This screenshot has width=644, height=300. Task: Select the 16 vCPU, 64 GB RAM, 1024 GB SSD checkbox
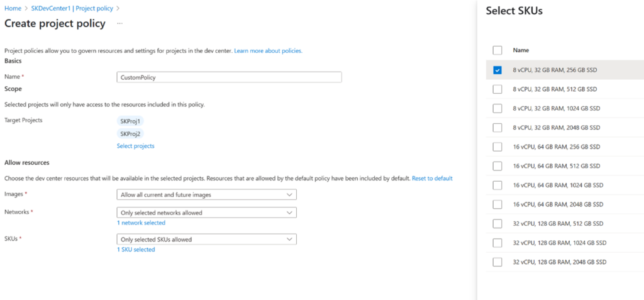(497, 185)
